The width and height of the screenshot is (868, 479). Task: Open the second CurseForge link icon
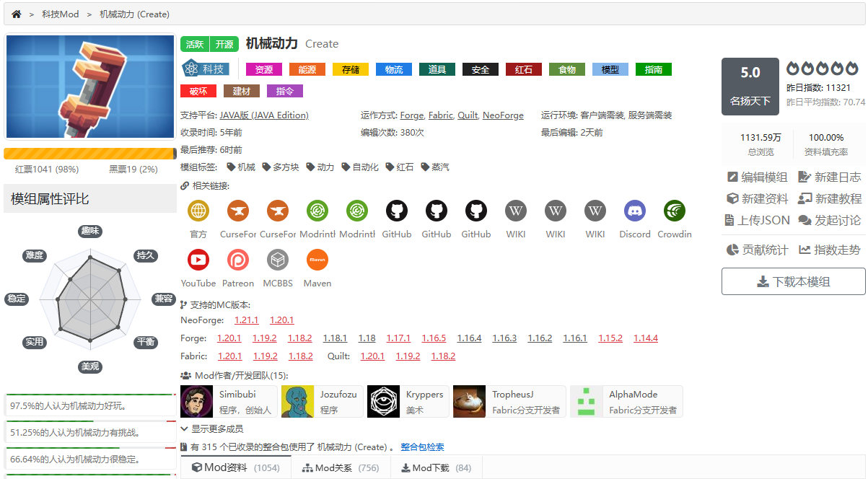[278, 211]
